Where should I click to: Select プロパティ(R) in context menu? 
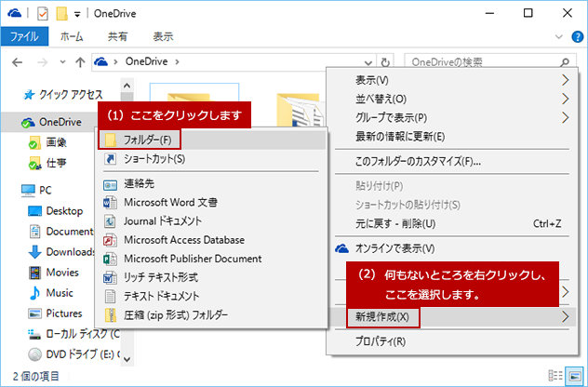point(452,341)
